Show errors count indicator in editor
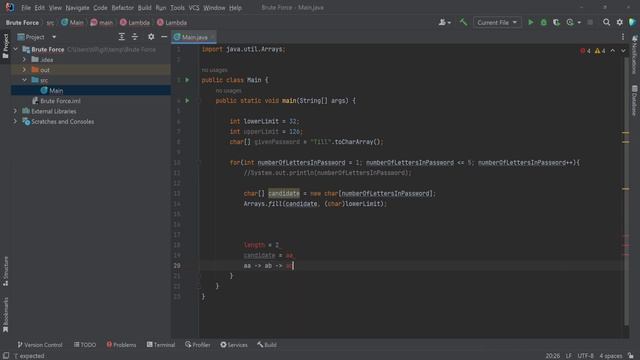 pos(585,51)
